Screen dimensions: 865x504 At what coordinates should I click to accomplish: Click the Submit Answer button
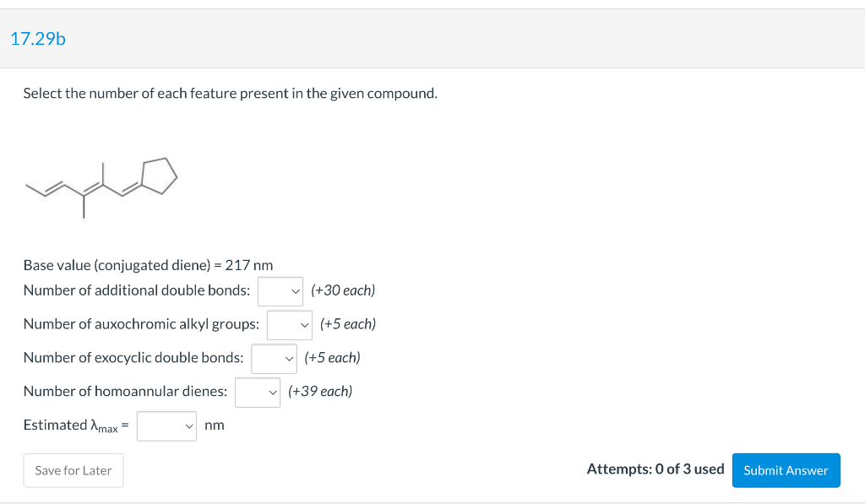[x=786, y=470]
